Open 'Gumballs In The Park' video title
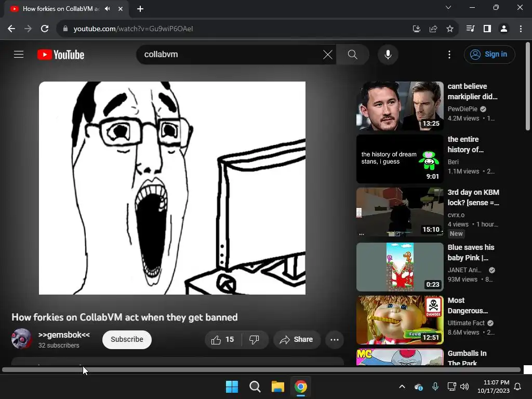This screenshot has height=399, width=532. (467, 358)
